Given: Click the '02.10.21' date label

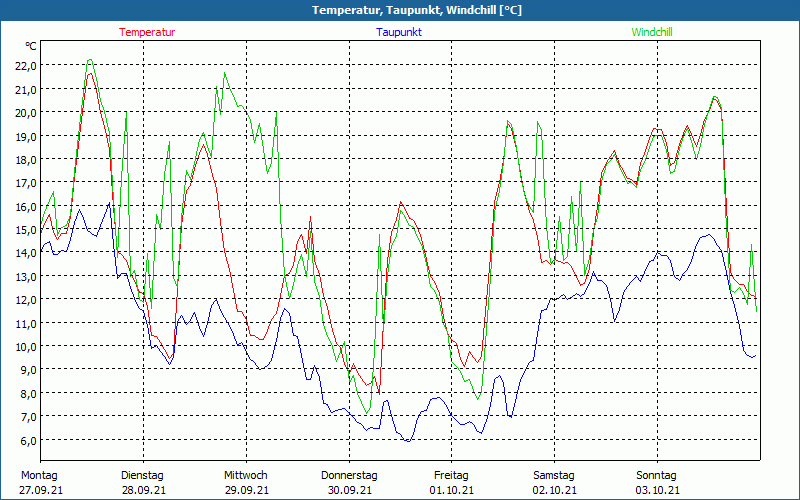Looking at the screenshot, I should click(x=555, y=490).
